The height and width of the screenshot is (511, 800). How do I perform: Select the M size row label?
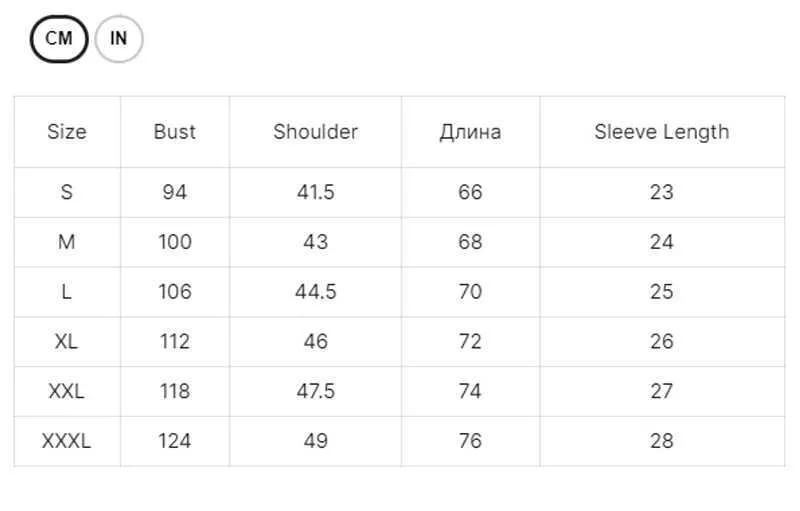tap(67, 242)
